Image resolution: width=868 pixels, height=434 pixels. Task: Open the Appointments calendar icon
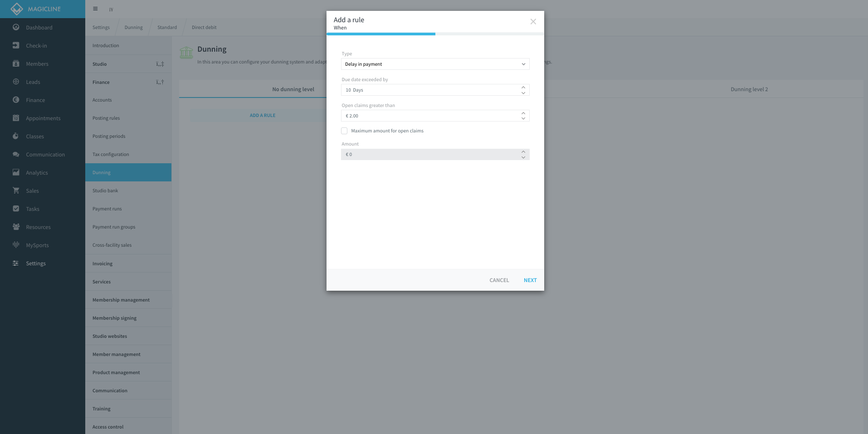coord(16,118)
